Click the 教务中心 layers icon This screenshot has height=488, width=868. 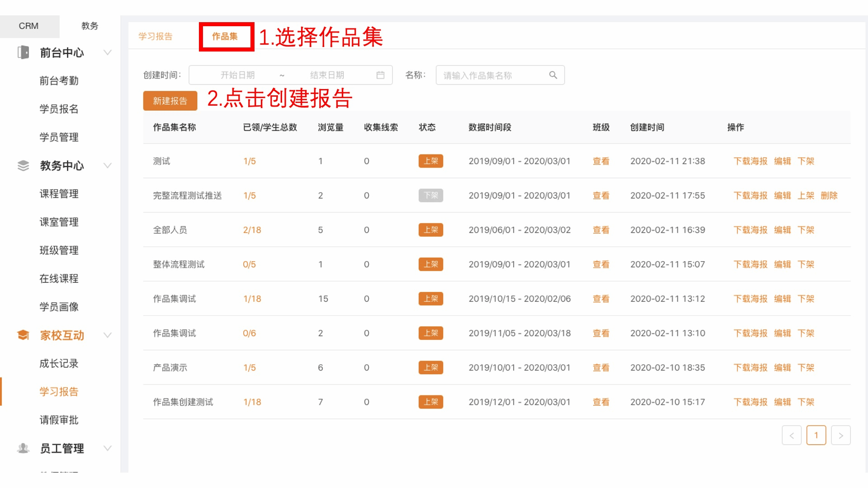coord(23,166)
